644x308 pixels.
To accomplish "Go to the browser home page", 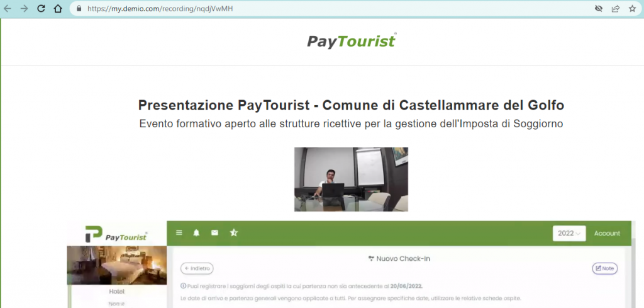I will [57, 9].
